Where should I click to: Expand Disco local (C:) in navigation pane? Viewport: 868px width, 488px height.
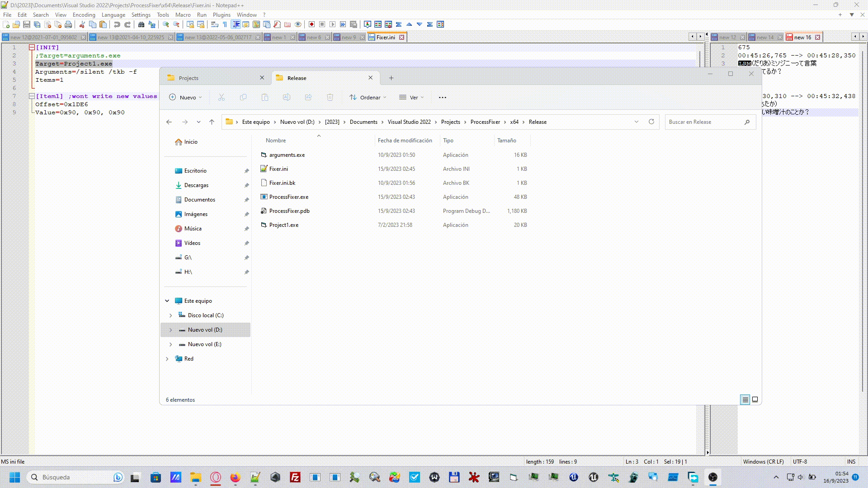(x=171, y=315)
